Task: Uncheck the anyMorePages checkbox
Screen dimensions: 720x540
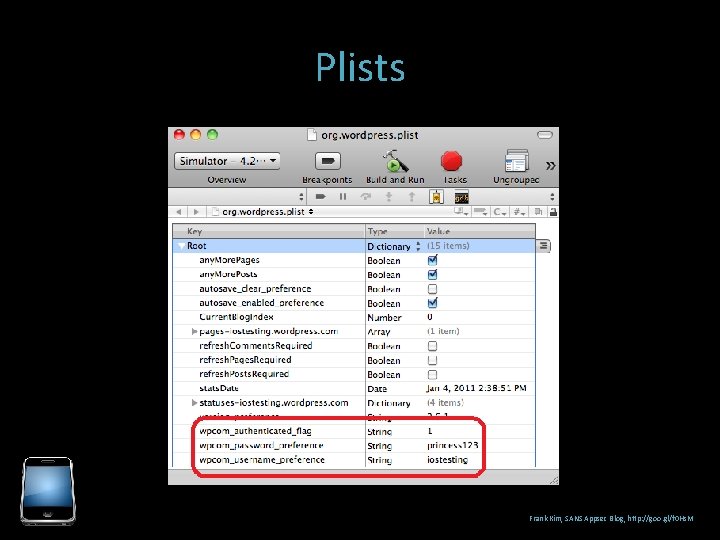Action: coord(432,260)
